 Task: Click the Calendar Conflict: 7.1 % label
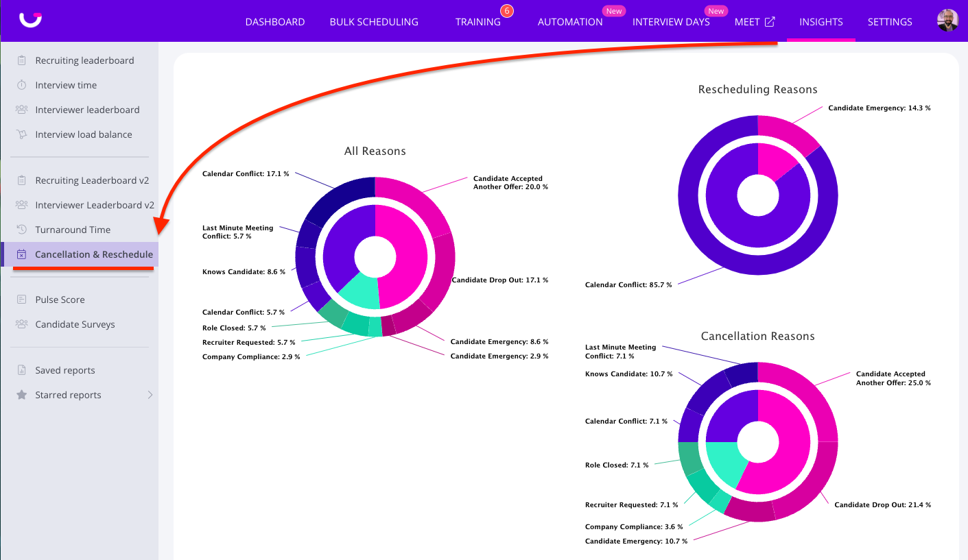point(626,422)
